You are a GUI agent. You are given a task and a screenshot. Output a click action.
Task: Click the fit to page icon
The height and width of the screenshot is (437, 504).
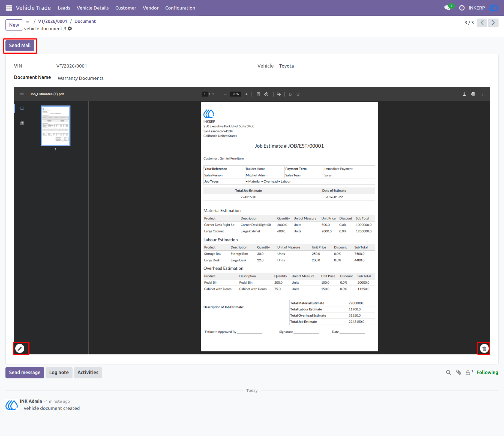tap(258, 94)
